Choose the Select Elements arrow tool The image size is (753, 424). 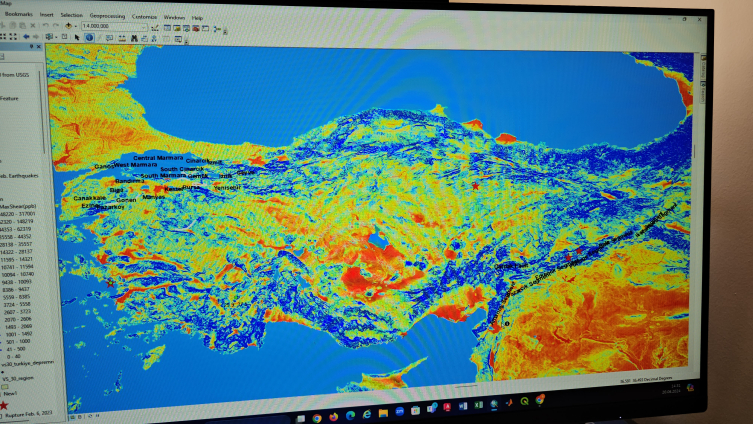point(77,37)
